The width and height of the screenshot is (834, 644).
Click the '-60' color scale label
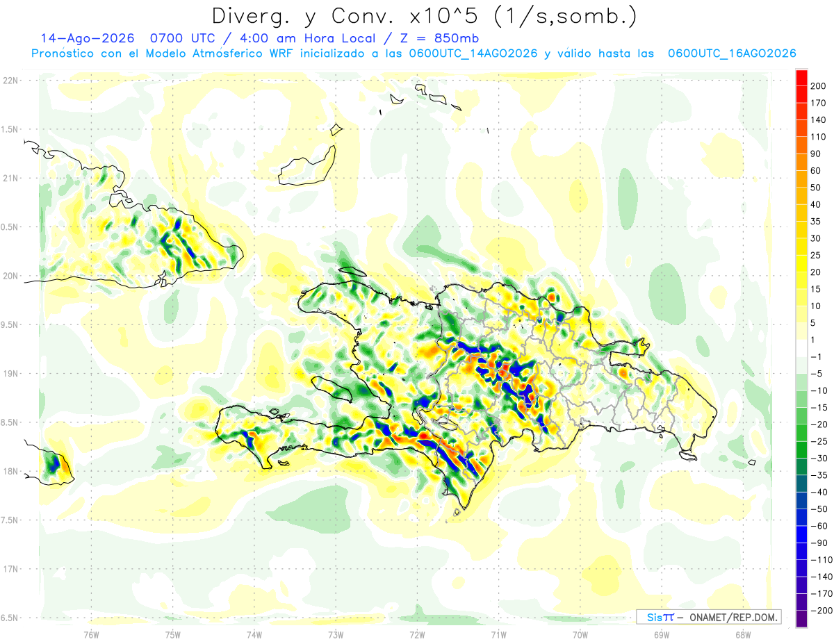[819, 526]
